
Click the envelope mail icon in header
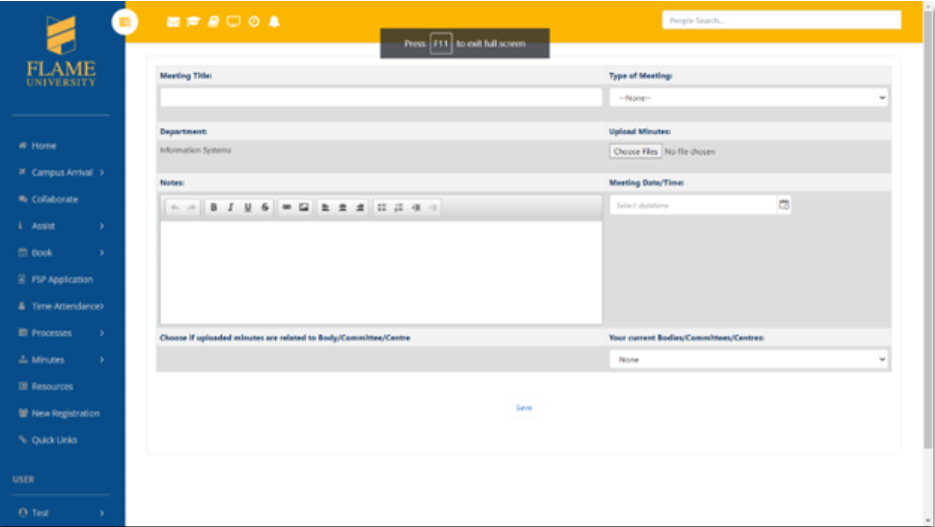click(173, 22)
